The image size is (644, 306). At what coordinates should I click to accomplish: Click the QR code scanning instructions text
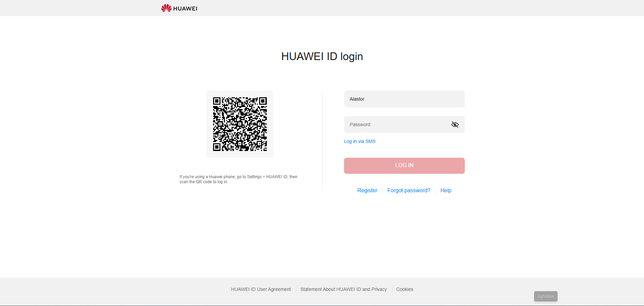click(x=238, y=179)
